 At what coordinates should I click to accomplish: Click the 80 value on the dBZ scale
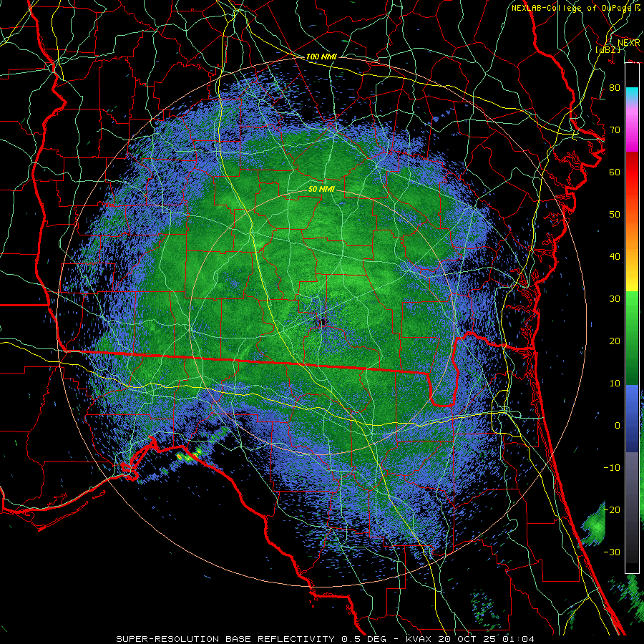(615, 88)
